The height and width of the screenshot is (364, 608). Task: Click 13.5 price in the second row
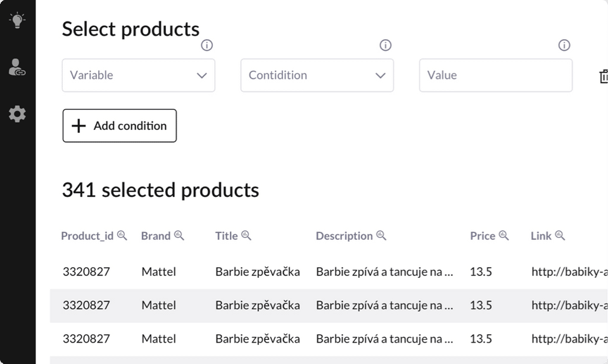(x=481, y=306)
